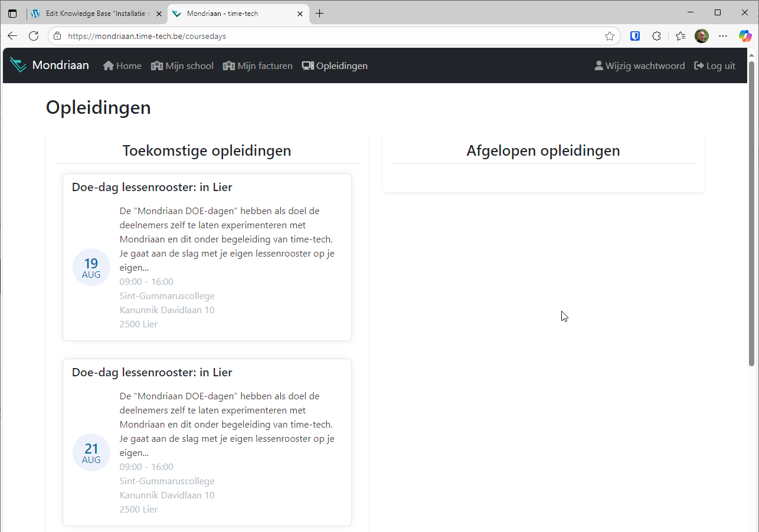View site information lock icon
This screenshot has width=759, height=532.
click(57, 36)
